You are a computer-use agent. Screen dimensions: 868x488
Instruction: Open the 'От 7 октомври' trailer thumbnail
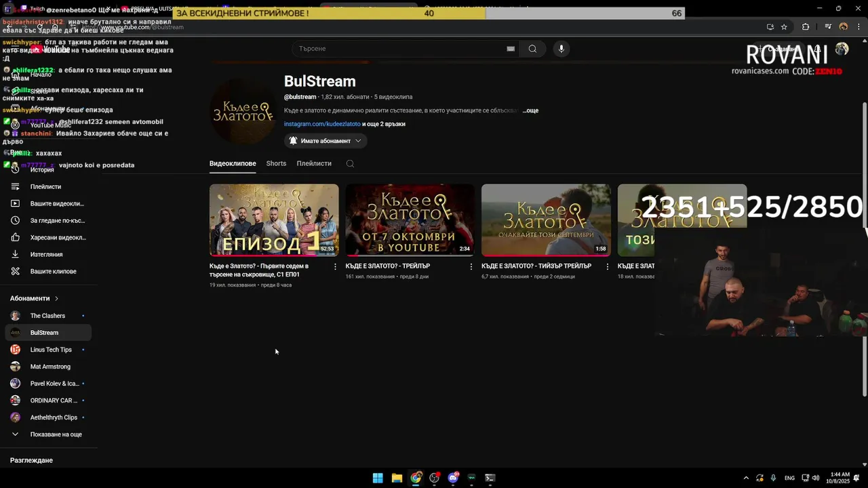click(410, 220)
